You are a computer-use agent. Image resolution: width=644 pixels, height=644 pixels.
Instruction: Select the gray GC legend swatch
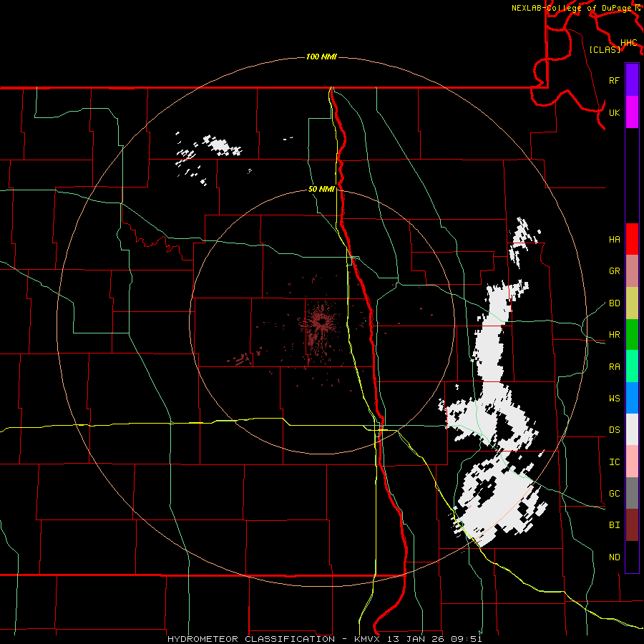632,493
